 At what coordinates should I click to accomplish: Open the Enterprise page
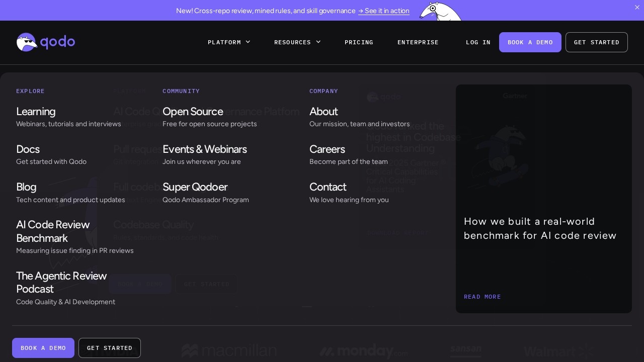coord(418,42)
